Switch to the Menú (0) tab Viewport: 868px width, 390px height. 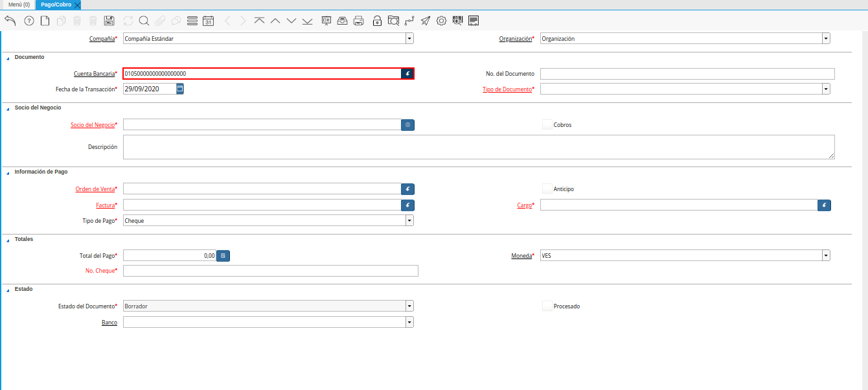19,5
